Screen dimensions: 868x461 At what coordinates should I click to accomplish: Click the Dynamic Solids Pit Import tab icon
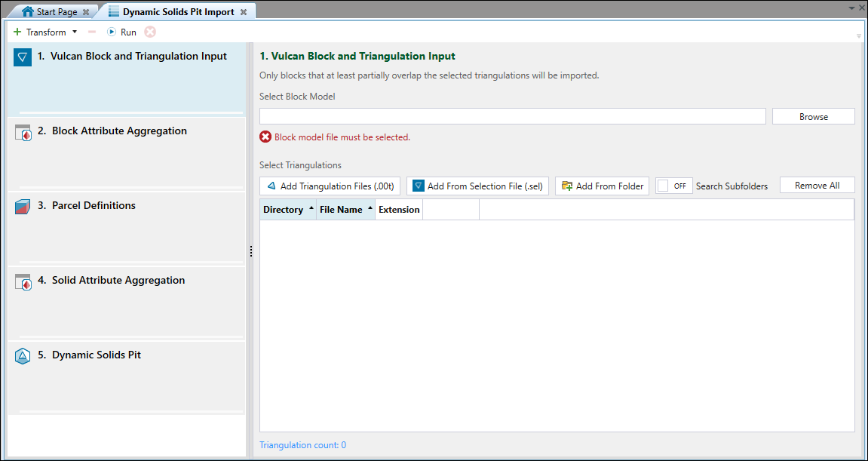[x=113, y=11]
